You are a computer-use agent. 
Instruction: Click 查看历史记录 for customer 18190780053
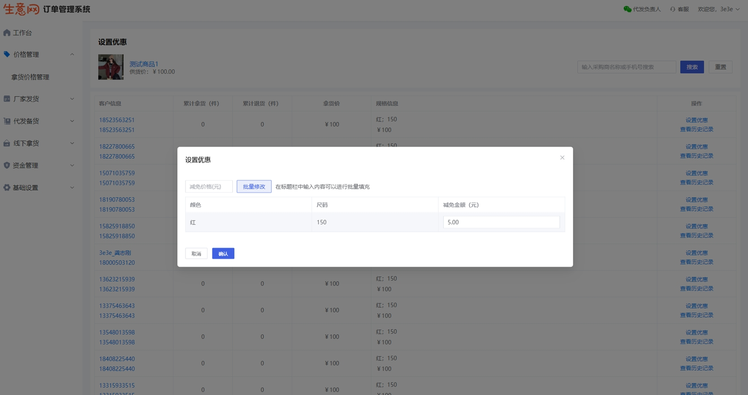click(x=696, y=209)
